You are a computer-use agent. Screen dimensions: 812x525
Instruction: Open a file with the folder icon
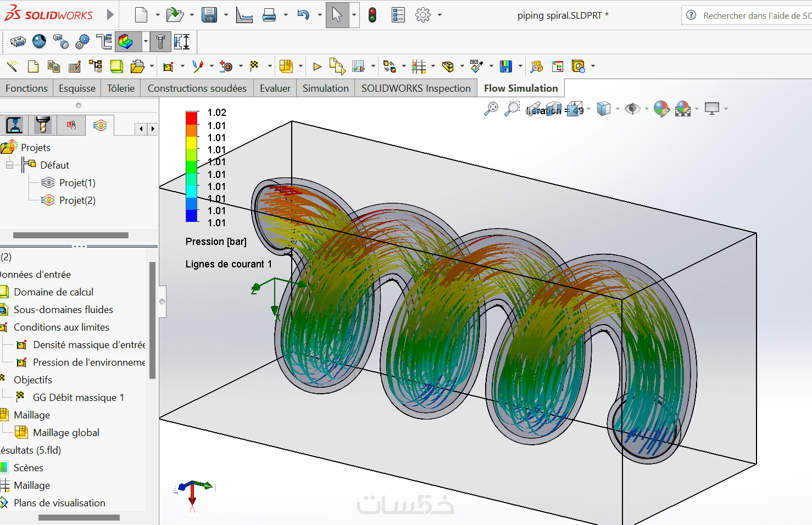175,15
